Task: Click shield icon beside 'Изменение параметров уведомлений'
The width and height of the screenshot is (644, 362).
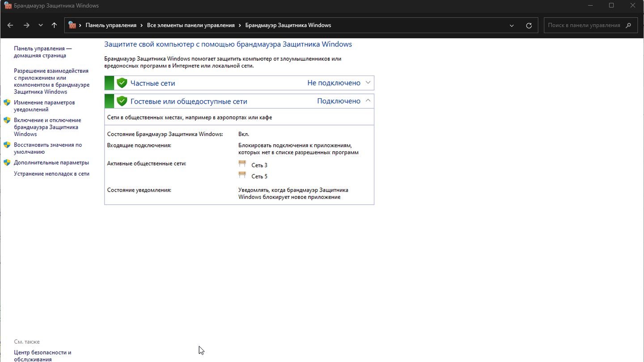Action: tap(7, 103)
